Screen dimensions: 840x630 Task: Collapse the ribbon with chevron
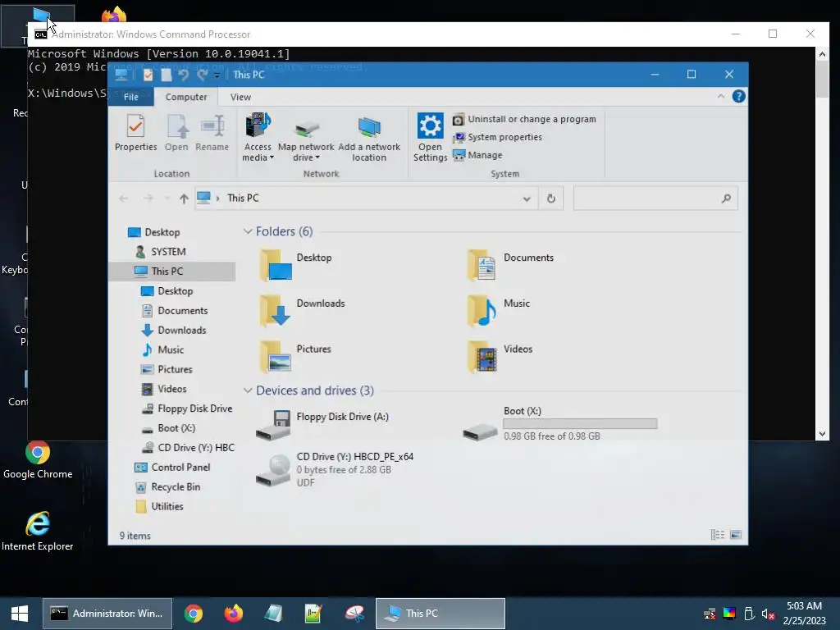(720, 97)
